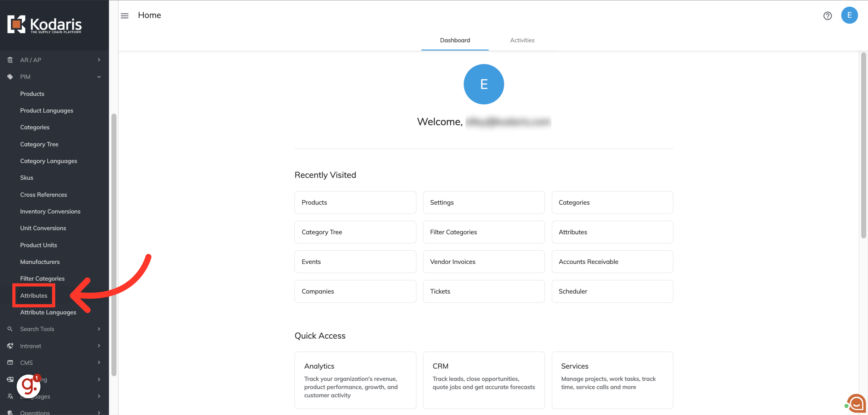Open Category Tree in the sidebar
Viewport: 868px width, 415px height.
(x=39, y=144)
